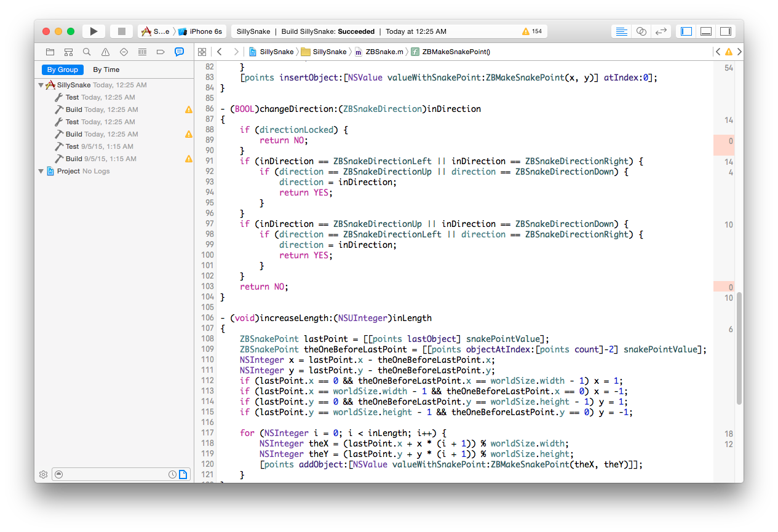Select the By Group tab
778x532 pixels.
[62, 70]
